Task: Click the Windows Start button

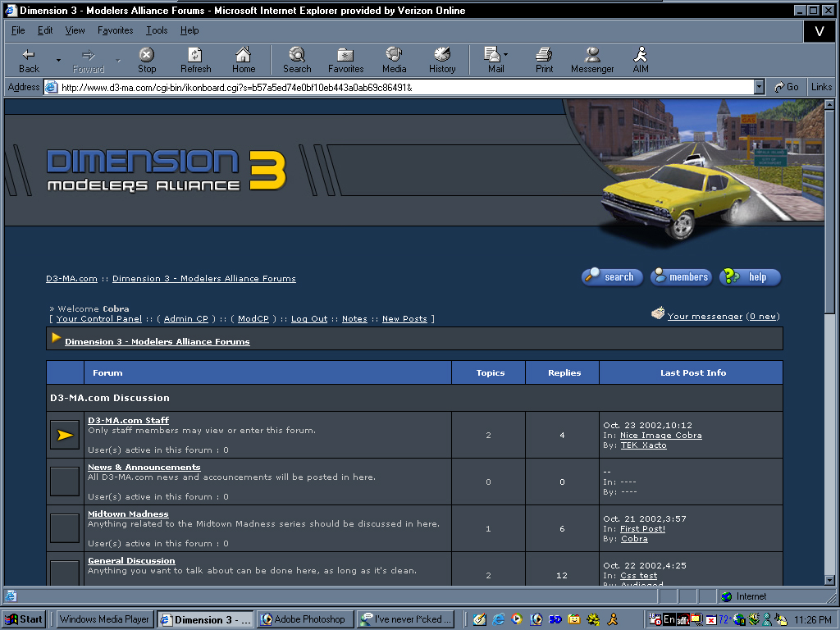Action: pos(25,619)
